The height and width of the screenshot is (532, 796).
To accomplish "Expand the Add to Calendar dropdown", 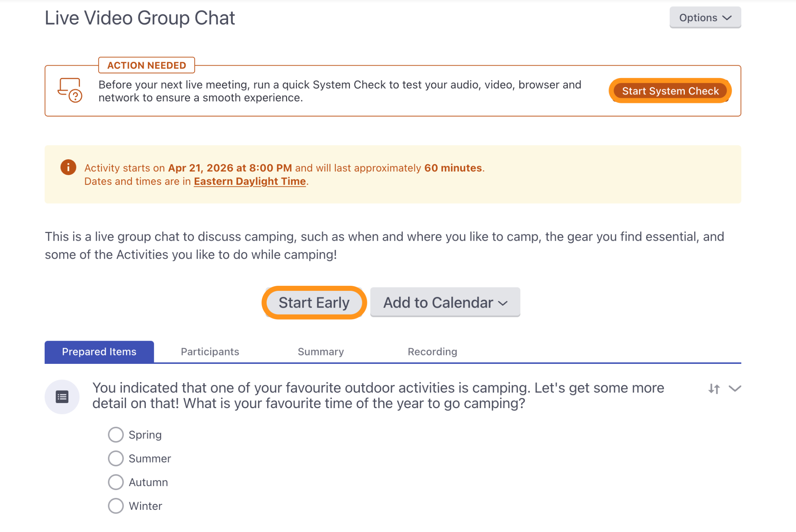I will coord(445,303).
